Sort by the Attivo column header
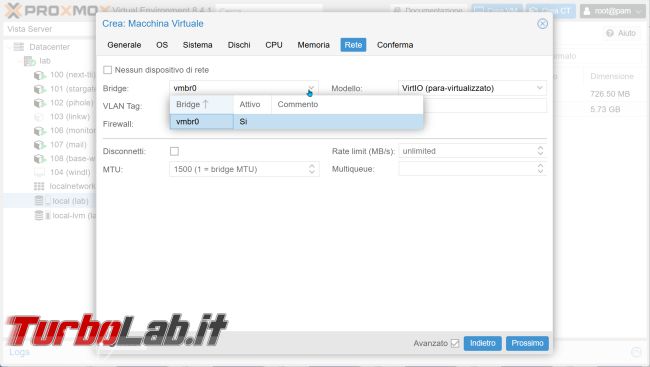Image resolution: width=650 pixels, height=367 pixels. (252, 105)
